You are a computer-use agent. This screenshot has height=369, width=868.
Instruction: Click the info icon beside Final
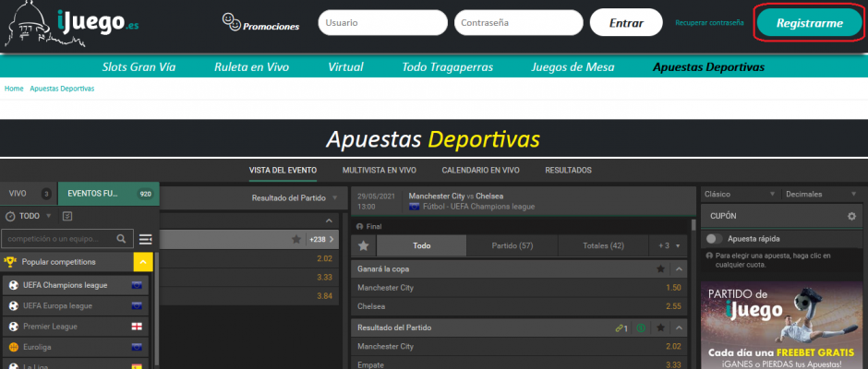pos(360,227)
